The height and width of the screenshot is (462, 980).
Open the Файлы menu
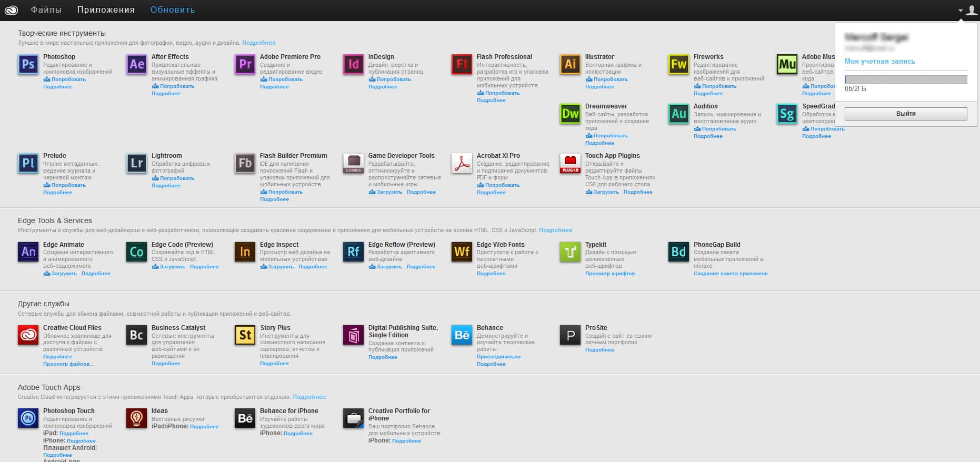click(x=46, y=10)
